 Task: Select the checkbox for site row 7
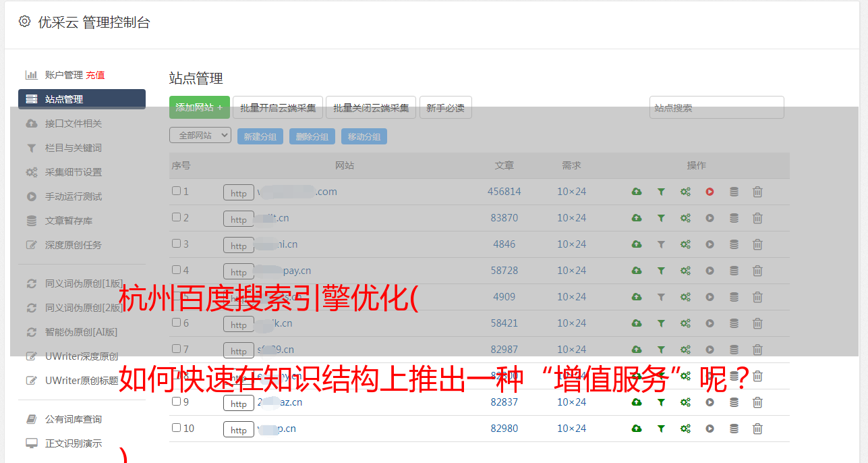point(176,349)
